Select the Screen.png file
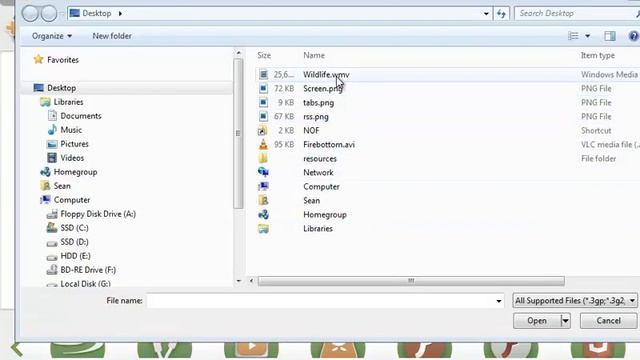This screenshot has width=640, height=360. (322, 89)
